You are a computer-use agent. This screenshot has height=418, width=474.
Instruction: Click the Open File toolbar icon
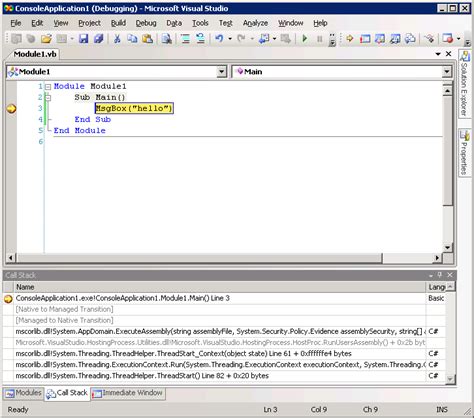click(46, 39)
